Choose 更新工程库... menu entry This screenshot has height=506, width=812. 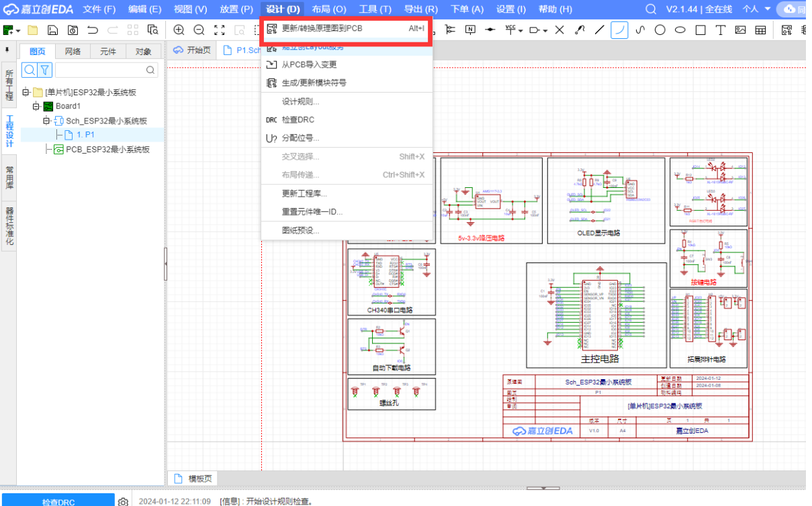[347, 193]
